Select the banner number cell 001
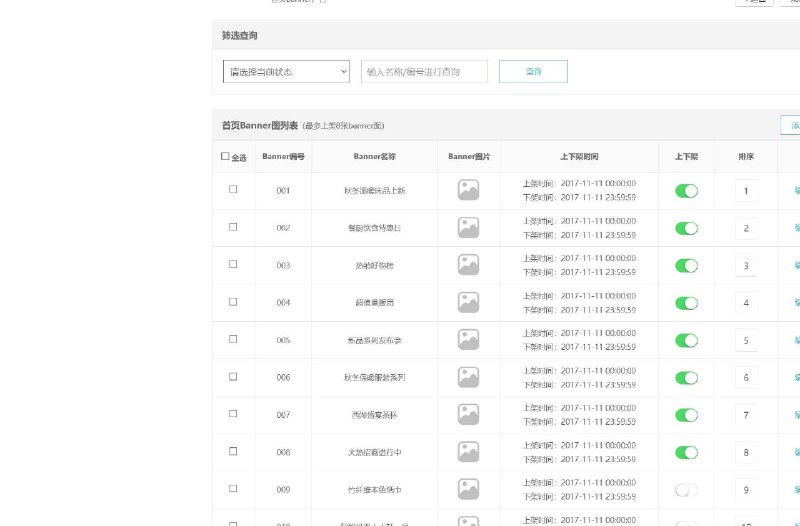 283,190
